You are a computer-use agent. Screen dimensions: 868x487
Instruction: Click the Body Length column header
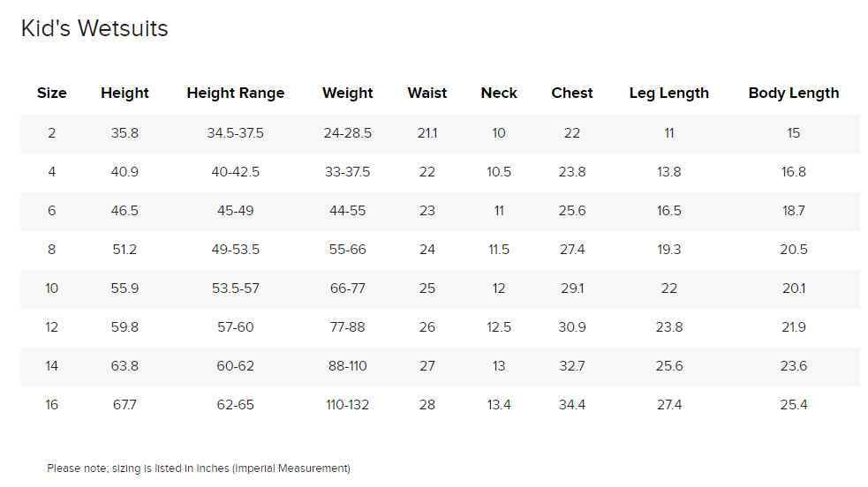[793, 94]
